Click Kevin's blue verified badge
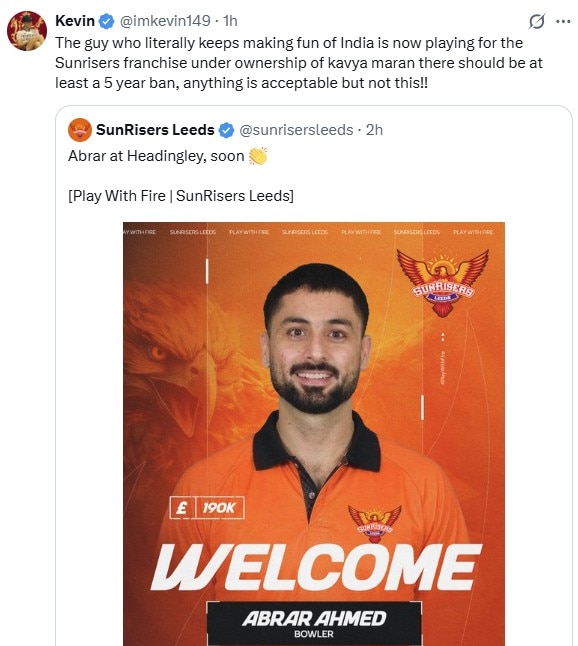The height and width of the screenshot is (646, 578). (x=107, y=21)
